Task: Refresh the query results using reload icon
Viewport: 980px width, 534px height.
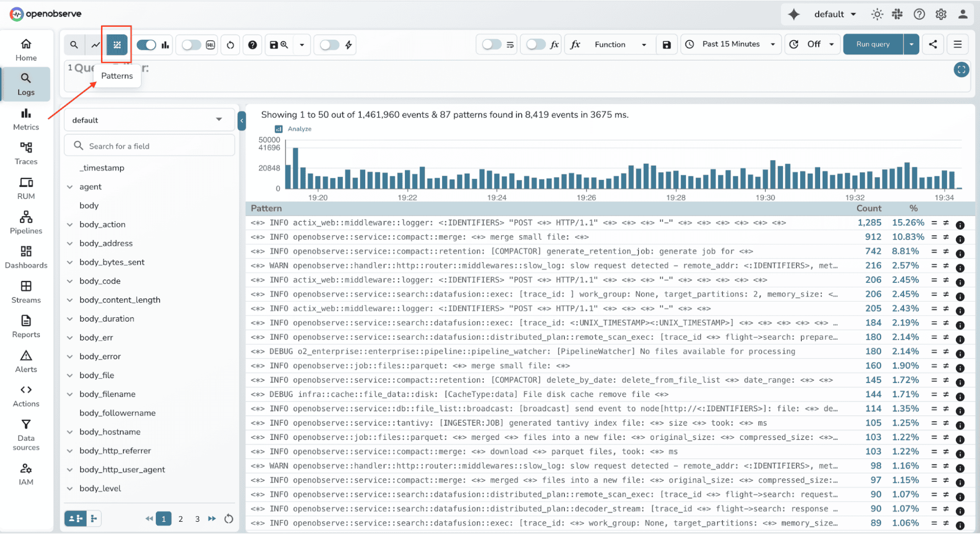Action: tap(230, 45)
